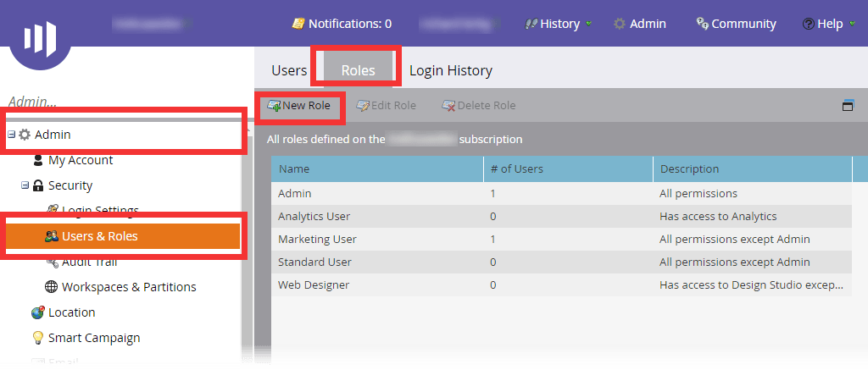Sort by Description column header
The image size is (868, 370).
[x=753, y=169]
